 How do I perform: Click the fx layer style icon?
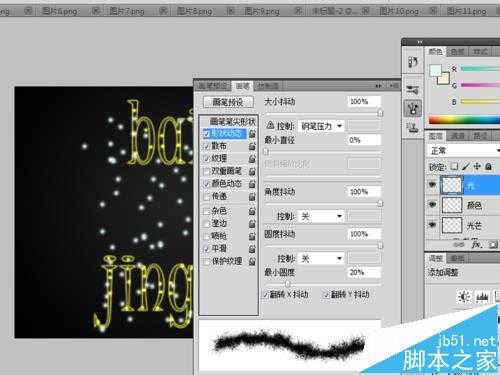tap(477, 245)
